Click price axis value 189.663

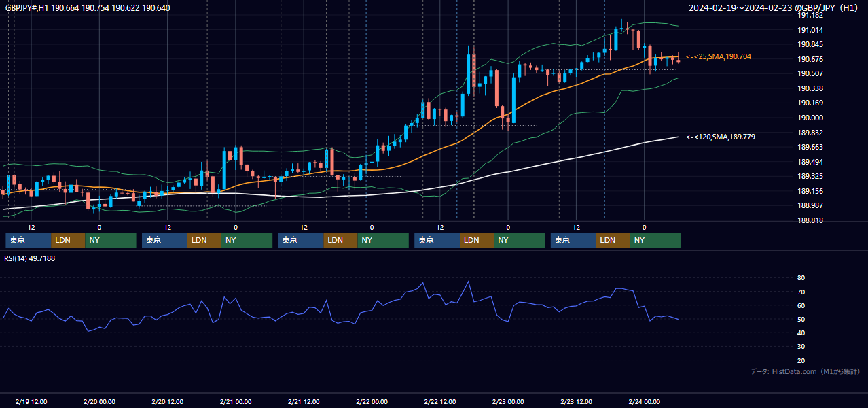pos(810,147)
